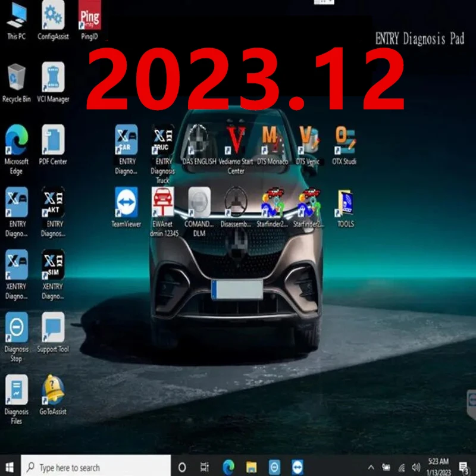Open the Recycle Bin
The width and height of the screenshot is (476, 476).
17,83
